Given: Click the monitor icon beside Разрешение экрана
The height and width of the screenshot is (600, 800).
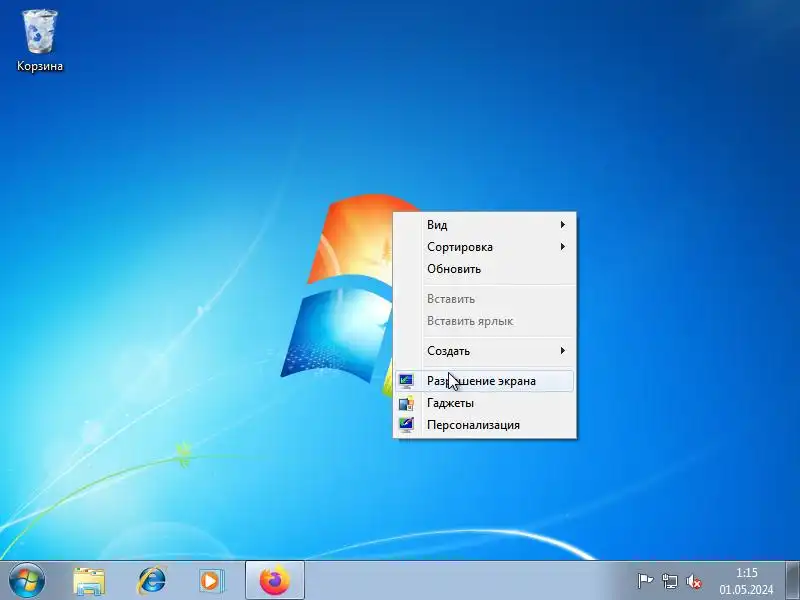Looking at the screenshot, I should pyautogui.click(x=407, y=381).
